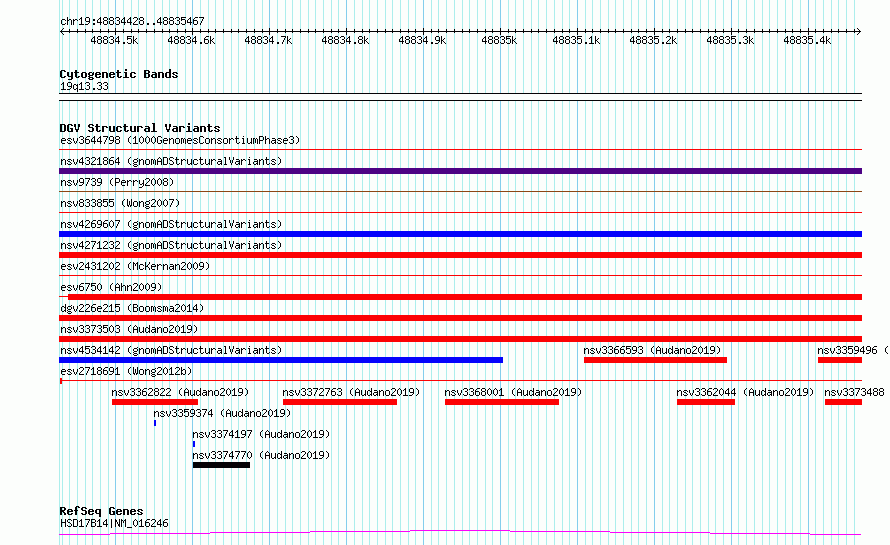Click the 48835.4k ruler tick

pos(807,40)
